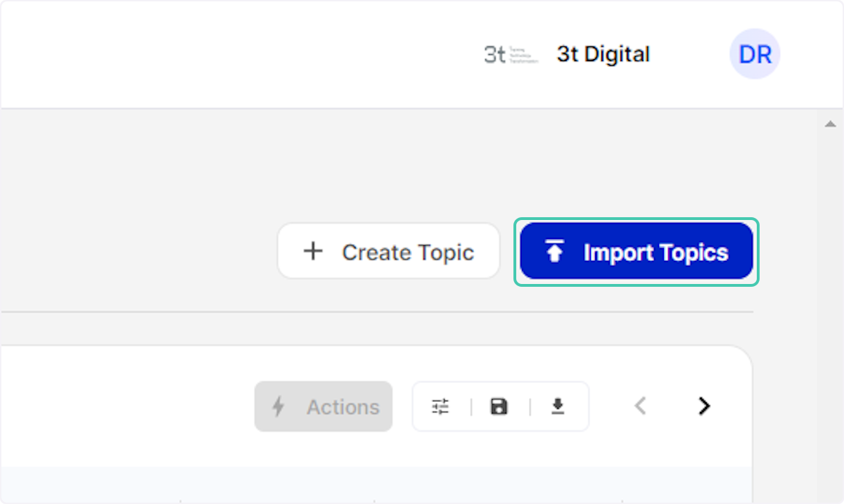Viewport: 844px width, 504px height.
Task: Click the upload arrow inside Import Topics
Action: [555, 251]
